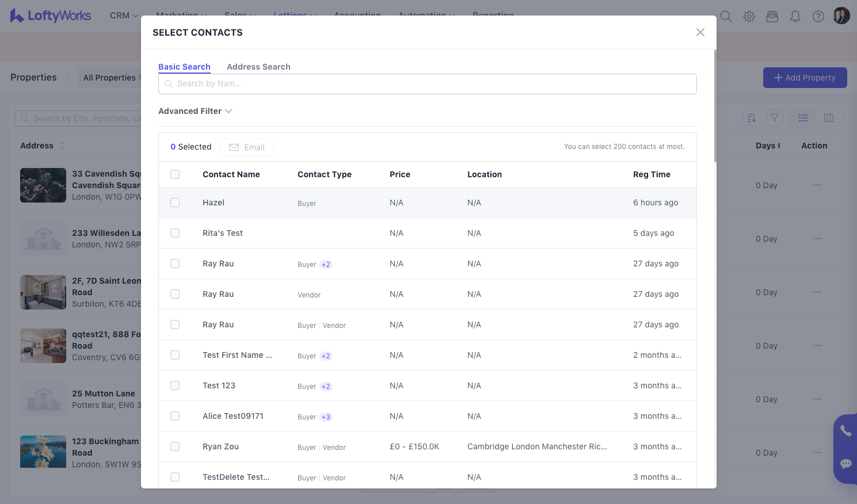Open the settings gear icon
The height and width of the screenshot is (504, 857).
click(x=749, y=17)
